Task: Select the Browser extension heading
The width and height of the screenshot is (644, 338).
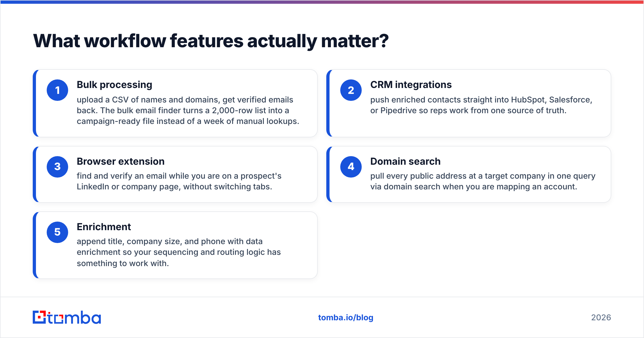Action: click(x=121, y=161)
